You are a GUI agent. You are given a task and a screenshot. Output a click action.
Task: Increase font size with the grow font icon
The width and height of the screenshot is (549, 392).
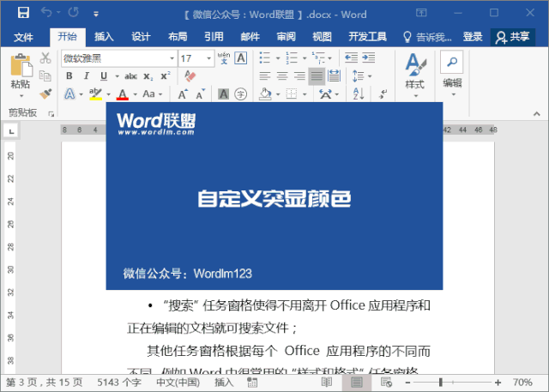point(183,93)
